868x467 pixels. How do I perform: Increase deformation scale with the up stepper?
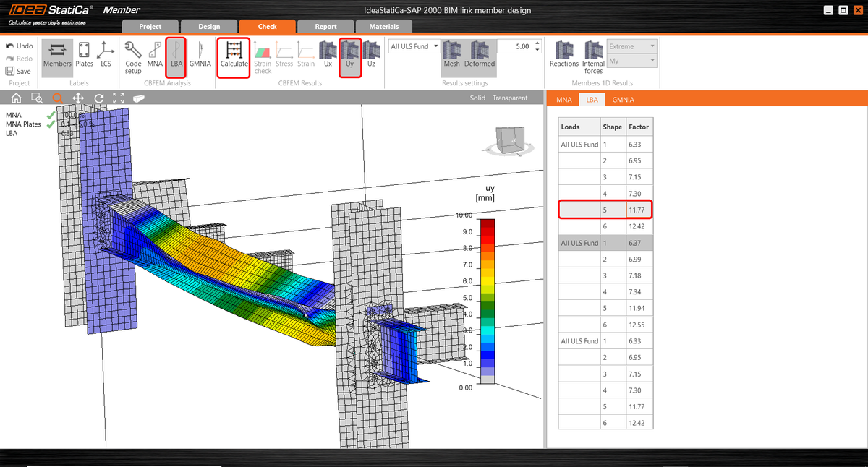[537, 42]
